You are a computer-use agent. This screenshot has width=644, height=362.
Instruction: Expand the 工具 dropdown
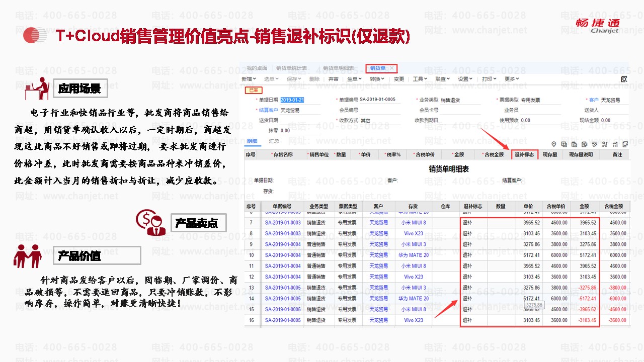point(420,79)
